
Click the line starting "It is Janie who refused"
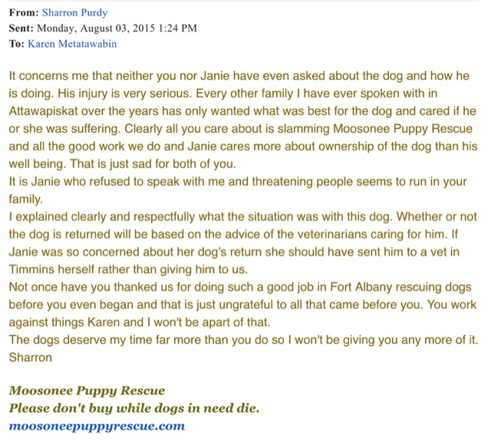coord(238,182)
